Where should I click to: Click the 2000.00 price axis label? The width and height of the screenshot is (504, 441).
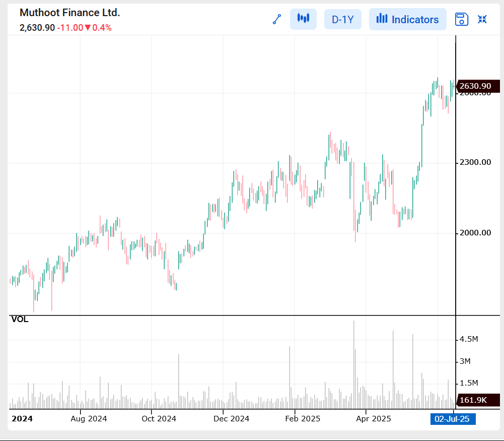[x=475, y=232]
